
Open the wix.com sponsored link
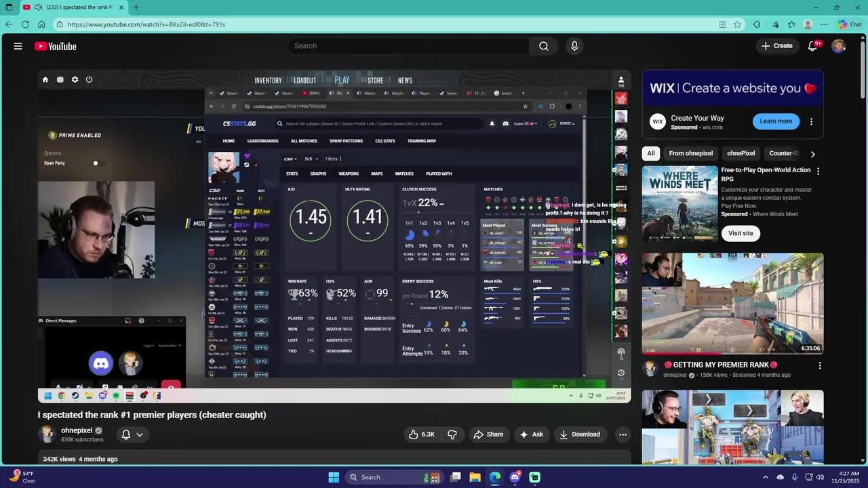click(x=712, y=127)
